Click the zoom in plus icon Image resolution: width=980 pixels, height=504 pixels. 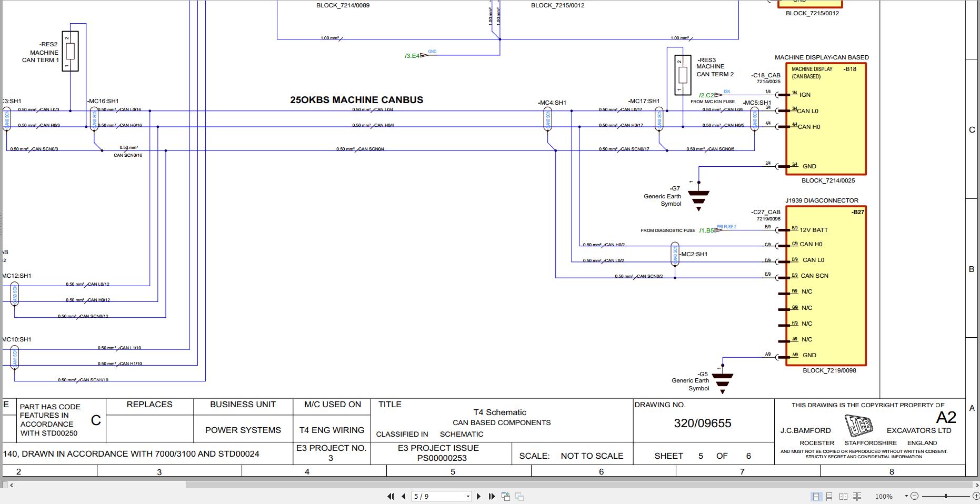coord(976,496)
